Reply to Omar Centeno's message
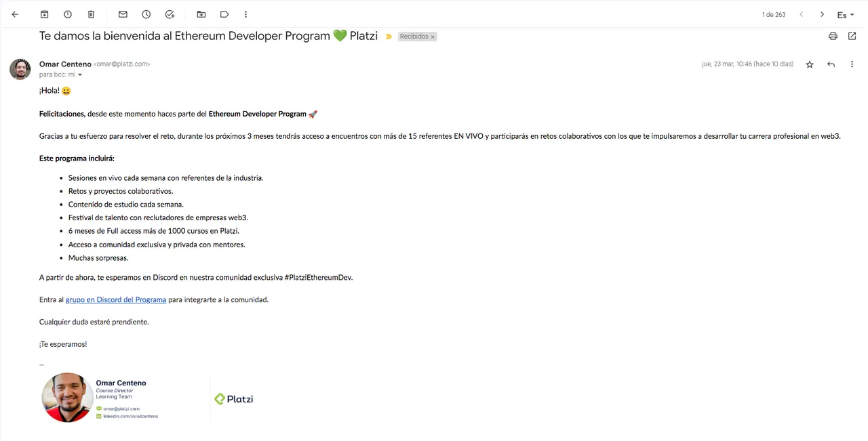 pyautogui.click(x=831, y=64)
